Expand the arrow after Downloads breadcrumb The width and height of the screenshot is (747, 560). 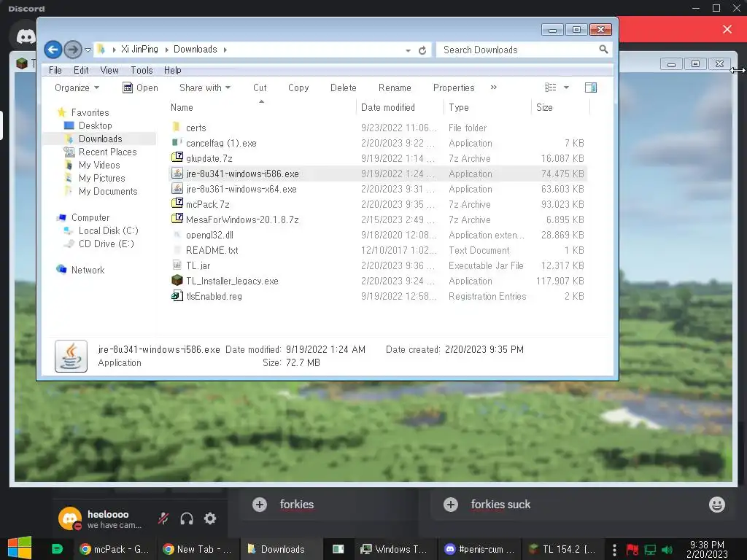coord(225,50)
